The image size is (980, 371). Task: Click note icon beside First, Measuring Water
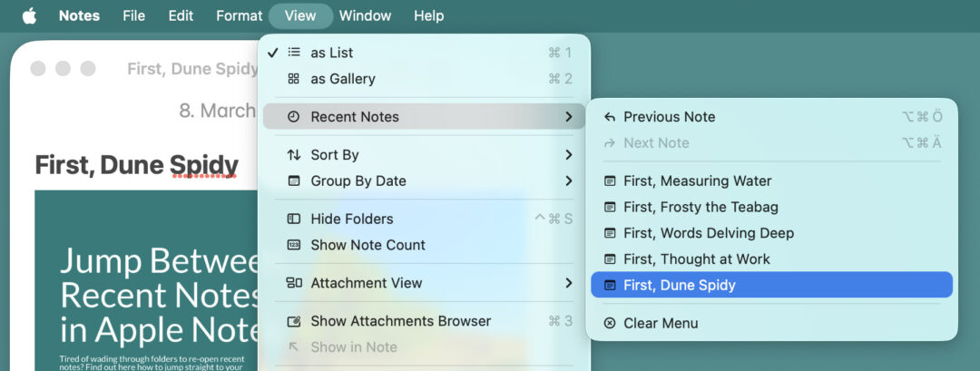[x=610, y=181]
